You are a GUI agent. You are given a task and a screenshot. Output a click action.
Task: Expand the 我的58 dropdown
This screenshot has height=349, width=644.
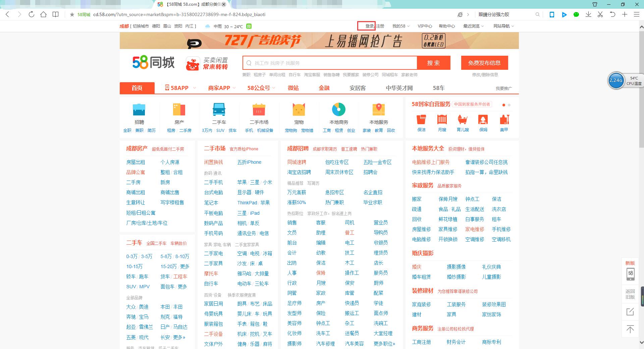[x=401, y=26]
